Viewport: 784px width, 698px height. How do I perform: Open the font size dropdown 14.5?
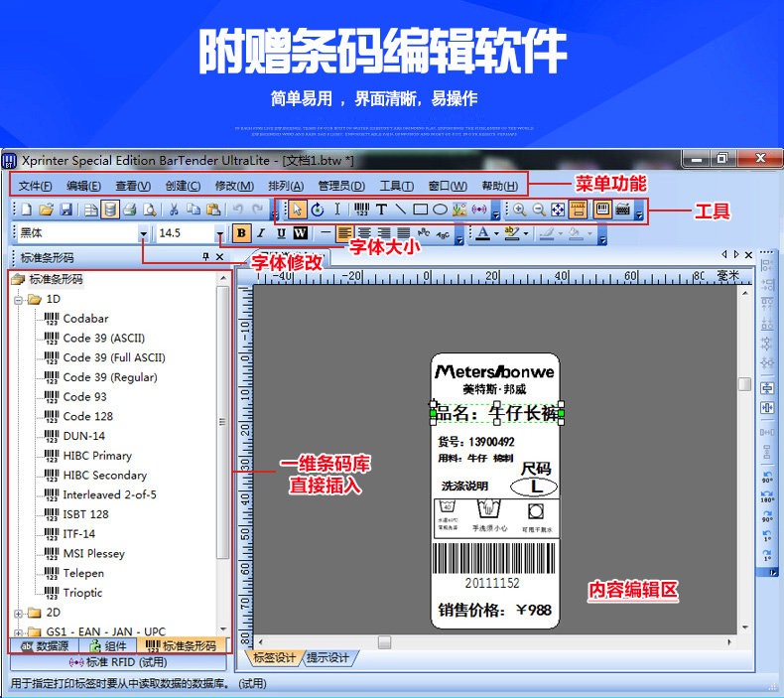coord(219,233)
